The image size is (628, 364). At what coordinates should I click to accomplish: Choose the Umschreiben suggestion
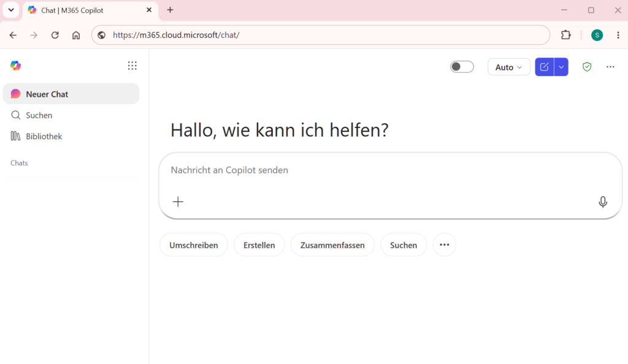[193, 245]
